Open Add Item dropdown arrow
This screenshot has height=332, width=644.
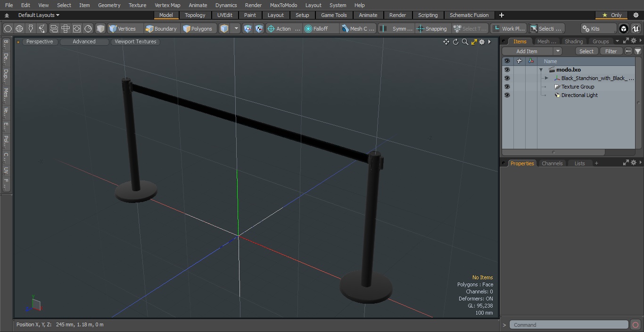pos(558,51)
